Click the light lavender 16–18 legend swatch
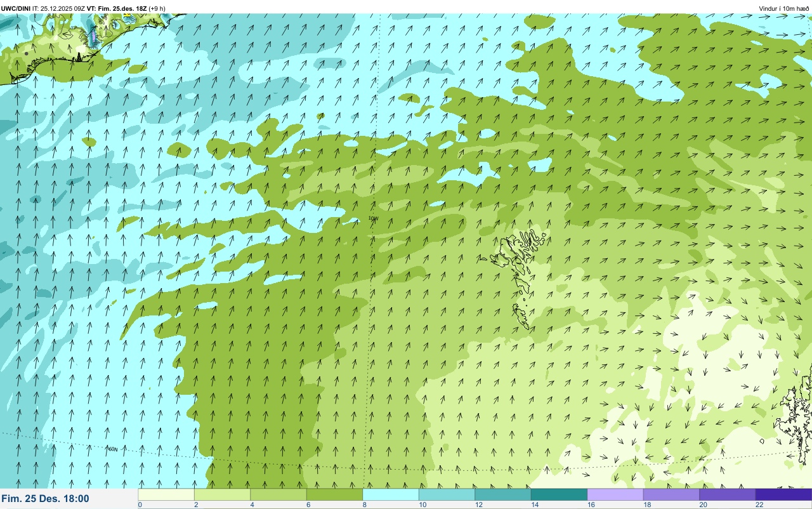Viewport: 812px width, 509px height. pos(615,494)
